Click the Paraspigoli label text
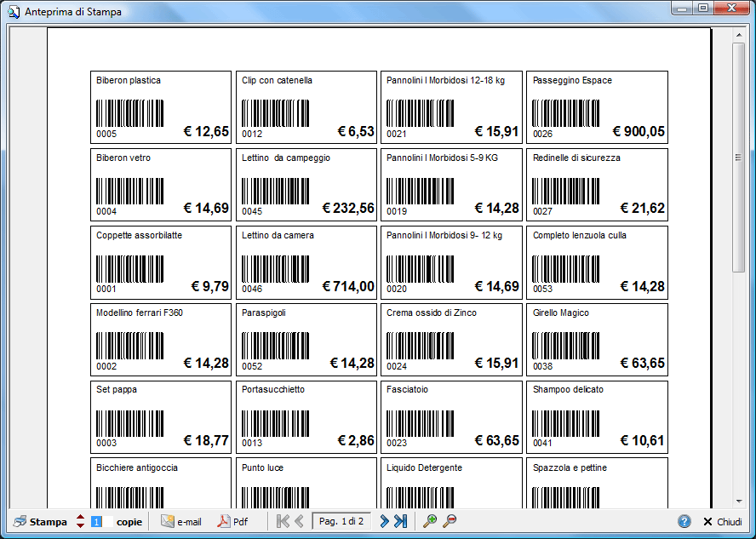Screen dimensions: 756x539 click(264, 313)
